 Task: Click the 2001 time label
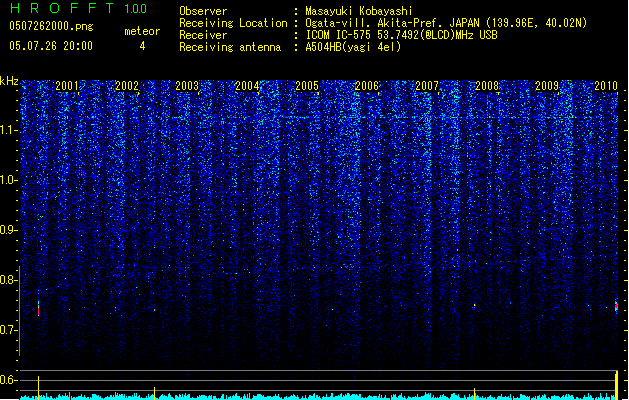tap(67, 85)
